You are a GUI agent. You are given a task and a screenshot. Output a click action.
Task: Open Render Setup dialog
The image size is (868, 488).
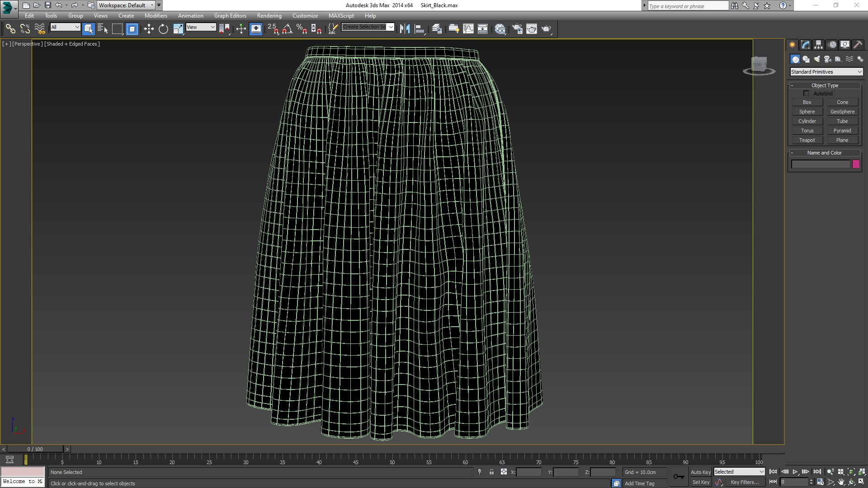point(517,29)
